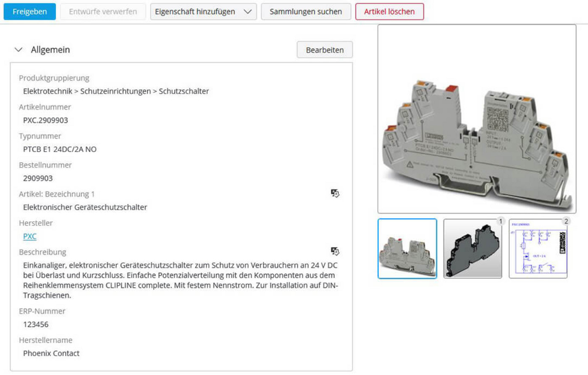
Task: Click the Beschreibung paragraph text
Action: click(180, 280)
